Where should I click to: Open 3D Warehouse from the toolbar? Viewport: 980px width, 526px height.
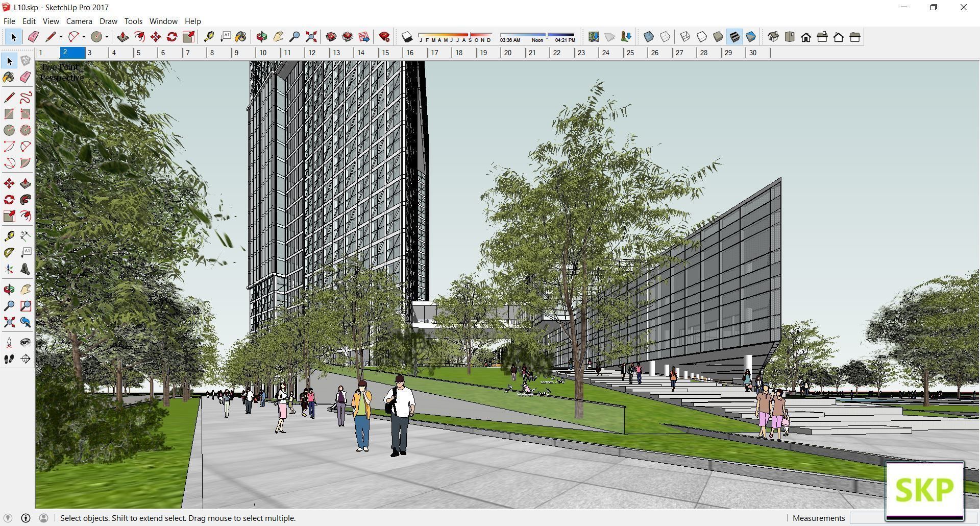[x=331, y=37]
